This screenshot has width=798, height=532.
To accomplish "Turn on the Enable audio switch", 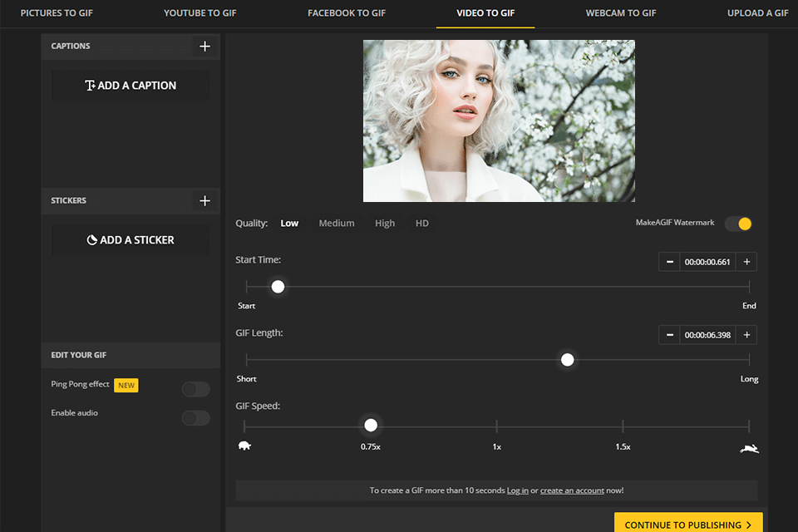I will pyautogui.click(x=195, y=417).
